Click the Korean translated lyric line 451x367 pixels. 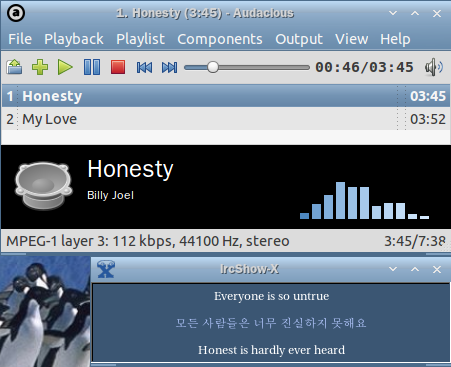[271, 323]
